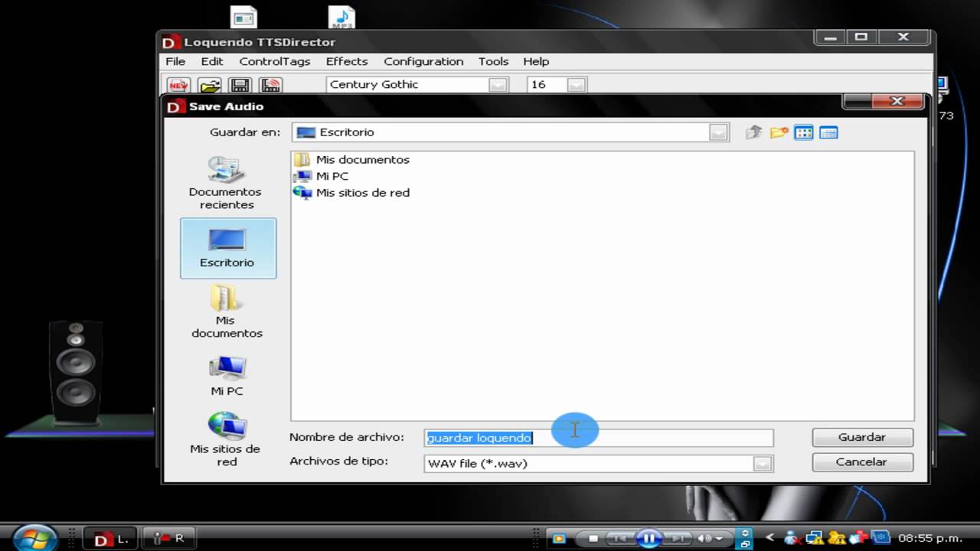980x551 pixels.
Task: Click the Cancelar button
Action: [862, 461]
